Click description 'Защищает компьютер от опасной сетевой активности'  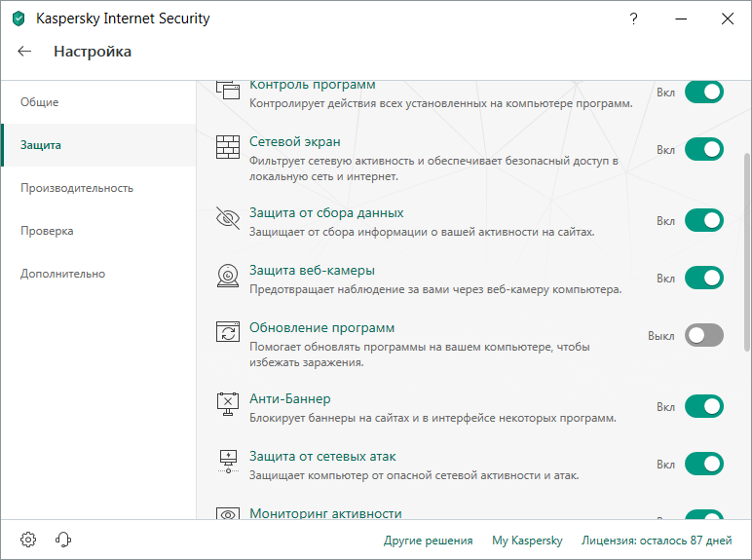[414, 475]
